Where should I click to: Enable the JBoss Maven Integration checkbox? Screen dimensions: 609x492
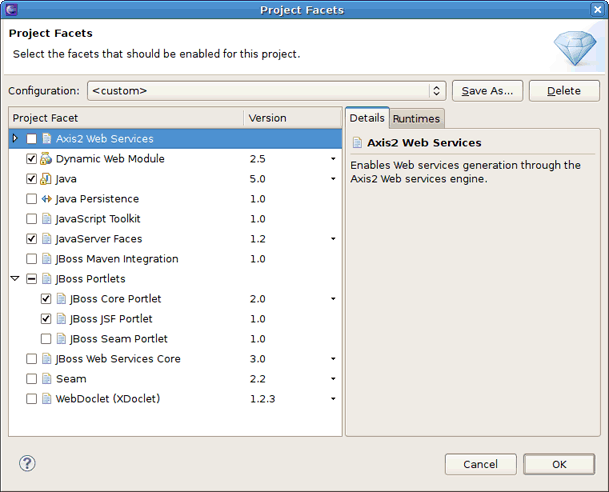point(31,259)
